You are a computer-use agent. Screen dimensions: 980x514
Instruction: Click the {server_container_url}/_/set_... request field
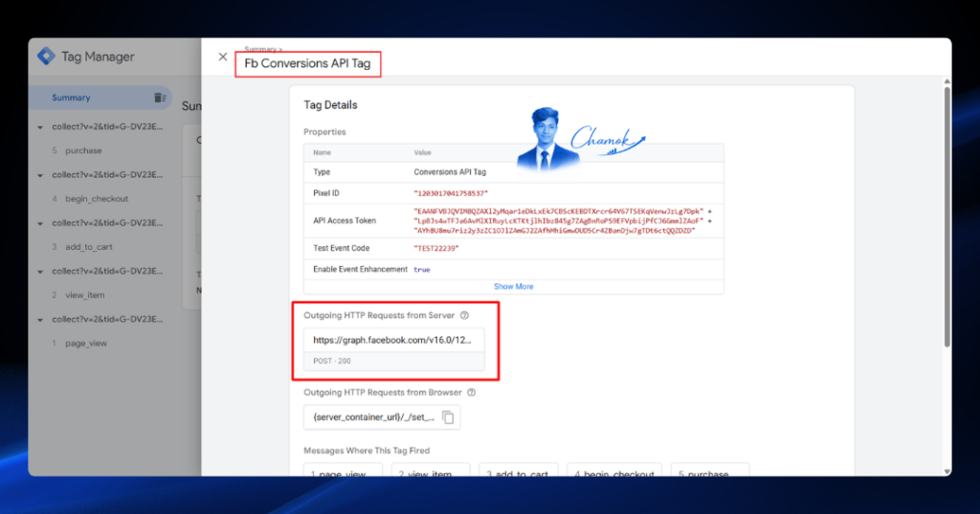point(382,417)
